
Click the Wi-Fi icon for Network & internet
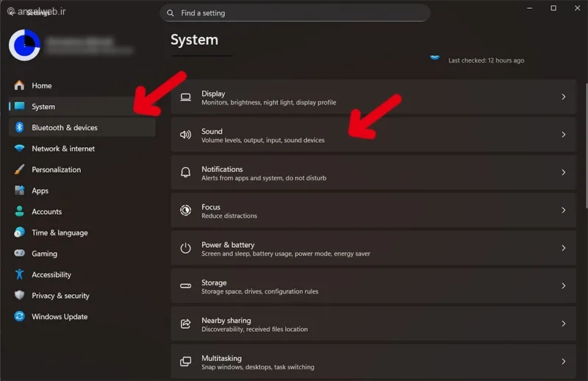[x=20, y=149]
